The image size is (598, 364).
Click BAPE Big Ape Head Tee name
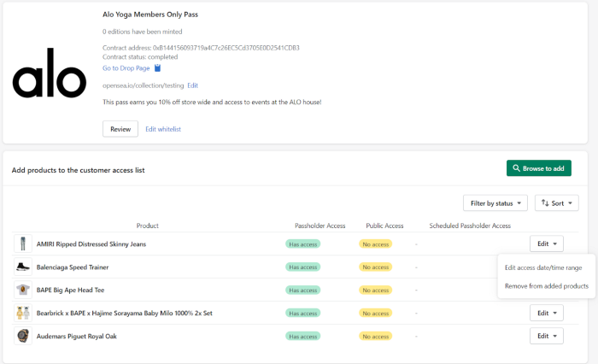70,290
